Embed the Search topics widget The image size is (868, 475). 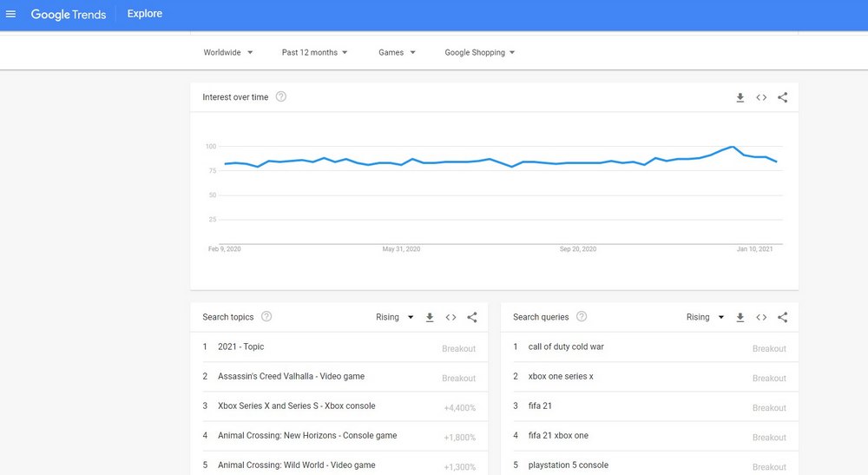pyautogui.click(x=450, y=317)
